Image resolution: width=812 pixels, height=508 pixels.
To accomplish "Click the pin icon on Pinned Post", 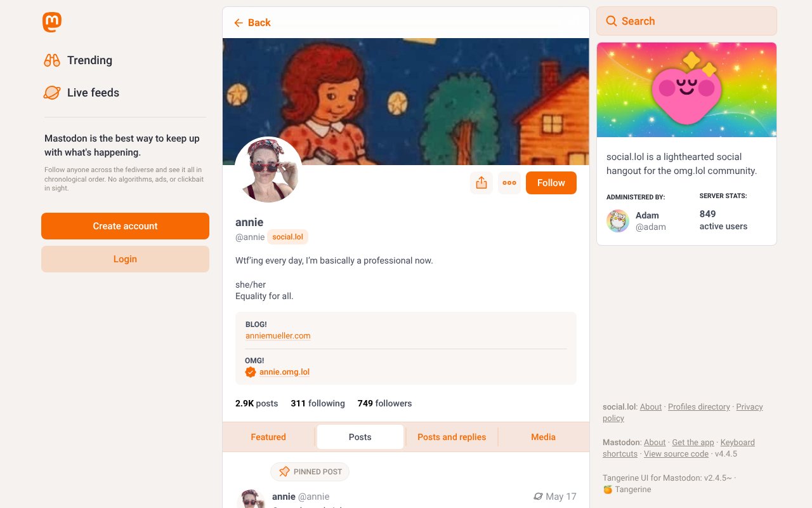I will 284,472.
